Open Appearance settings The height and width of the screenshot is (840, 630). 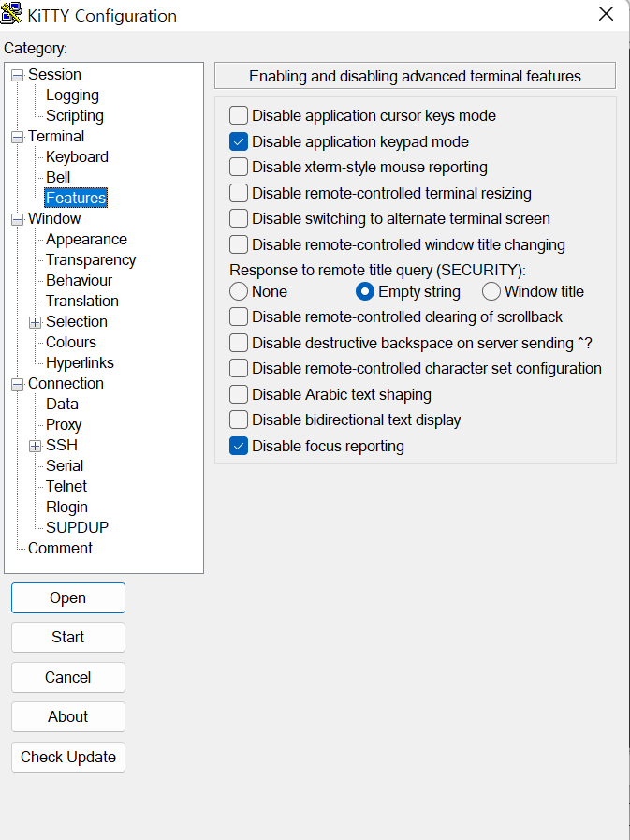point(86,239)
